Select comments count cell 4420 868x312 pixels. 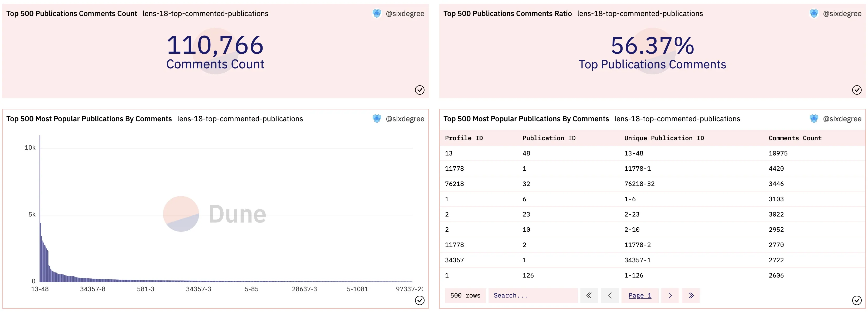(776, 169)
